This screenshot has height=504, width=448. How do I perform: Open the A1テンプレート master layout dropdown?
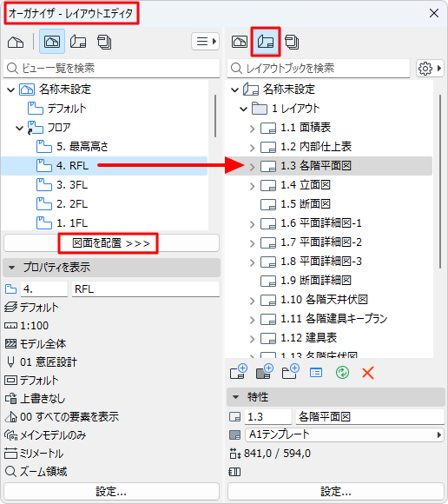345,435
